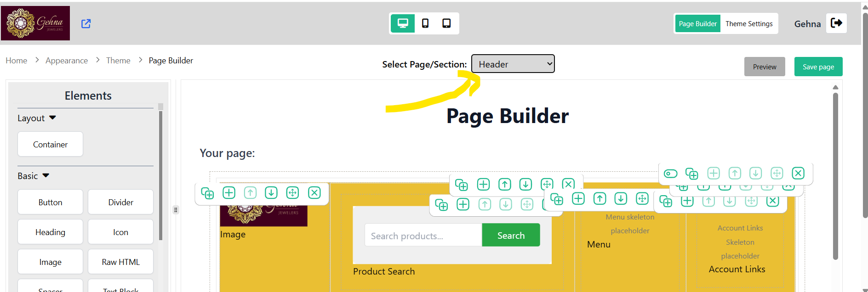Toggle the switch in top-right element toolbar

670,174
